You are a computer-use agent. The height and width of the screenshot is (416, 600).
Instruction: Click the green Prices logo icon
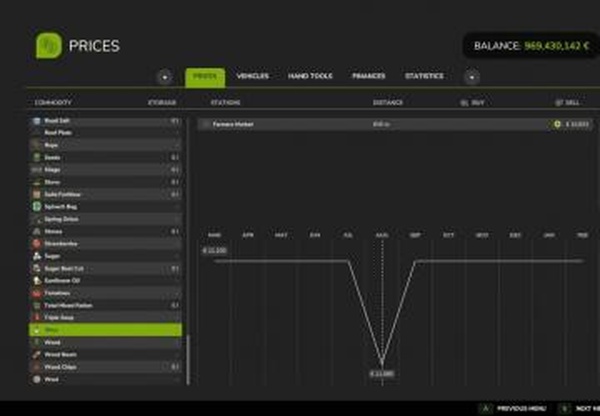coord(49,46)
